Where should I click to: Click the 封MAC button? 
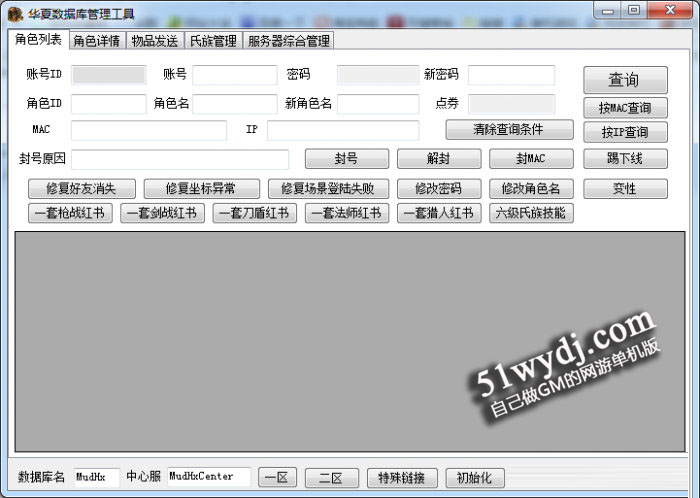tap(531, 159)
